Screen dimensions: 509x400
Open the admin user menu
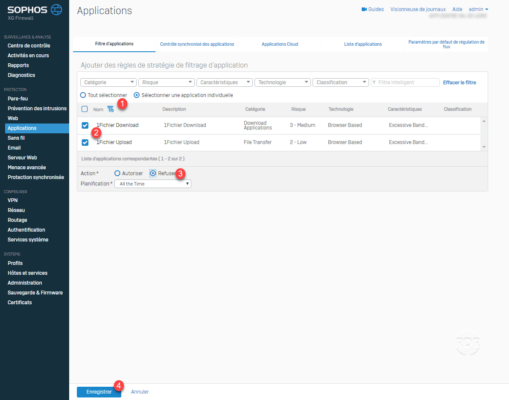478,9
